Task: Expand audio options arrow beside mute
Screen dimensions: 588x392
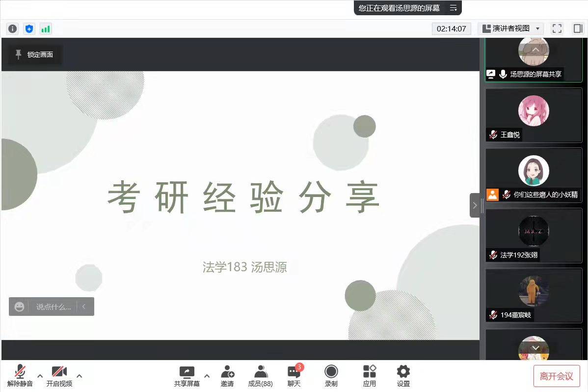Action: tap(40, 376)
